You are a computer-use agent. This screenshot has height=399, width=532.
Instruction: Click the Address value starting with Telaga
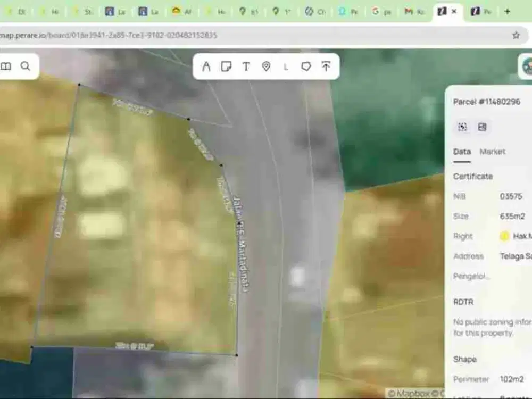[516, 256]
